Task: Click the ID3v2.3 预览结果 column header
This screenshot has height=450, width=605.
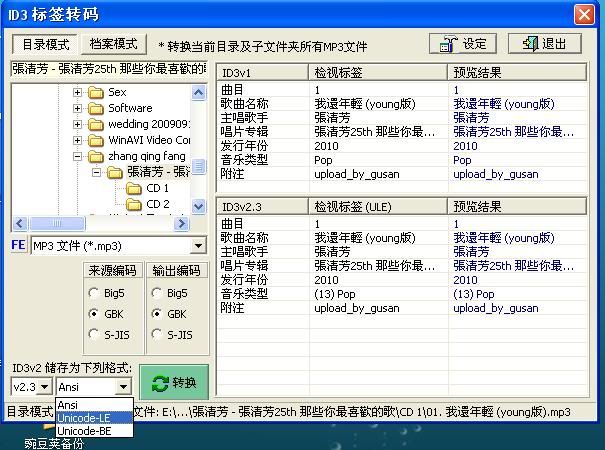Action: coord(517,207)
